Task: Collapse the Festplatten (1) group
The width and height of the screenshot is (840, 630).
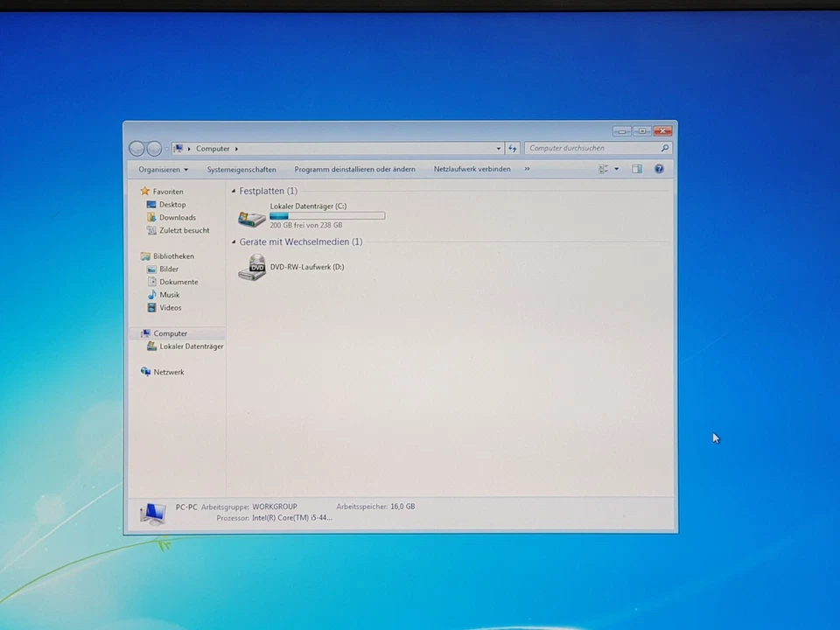Action: pos(234,191)
